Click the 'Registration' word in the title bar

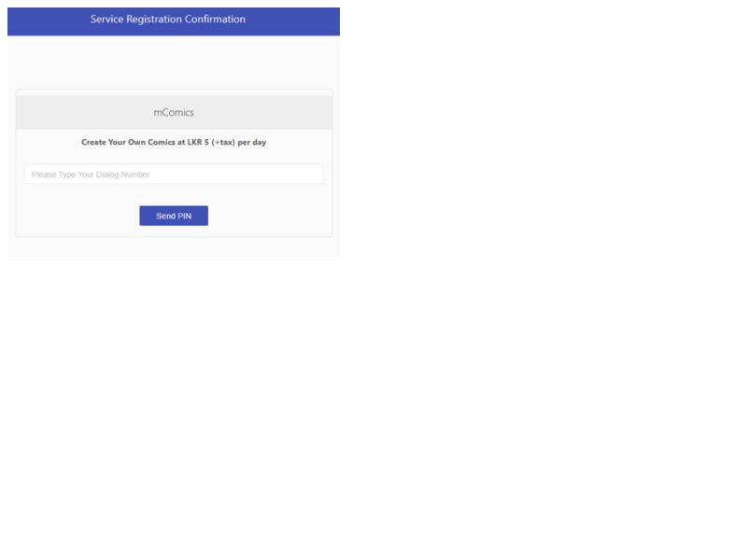pyautogui.click(x=154, y=20)
